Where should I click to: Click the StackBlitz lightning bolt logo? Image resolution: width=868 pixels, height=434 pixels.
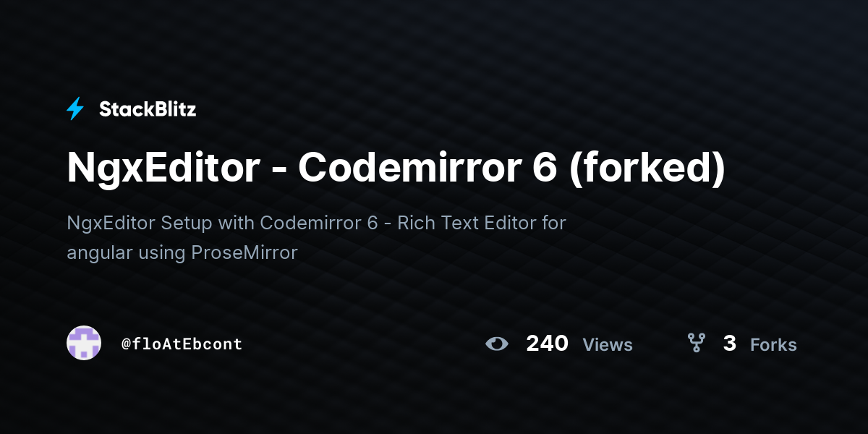75,109
